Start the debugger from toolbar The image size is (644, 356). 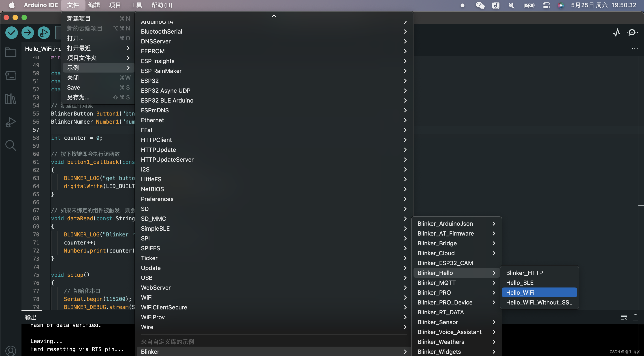coord(44,32)
